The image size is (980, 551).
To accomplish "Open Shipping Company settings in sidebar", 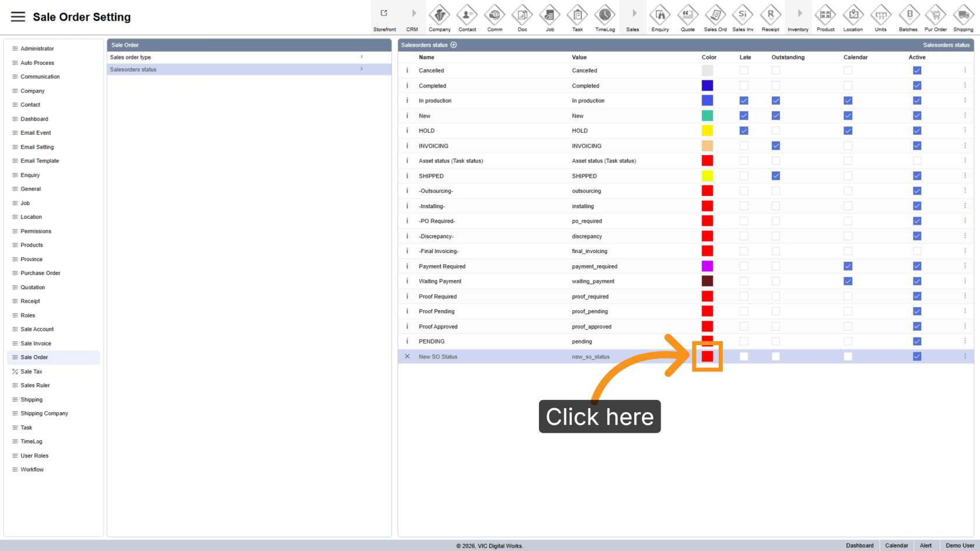I will coord(44,413).
